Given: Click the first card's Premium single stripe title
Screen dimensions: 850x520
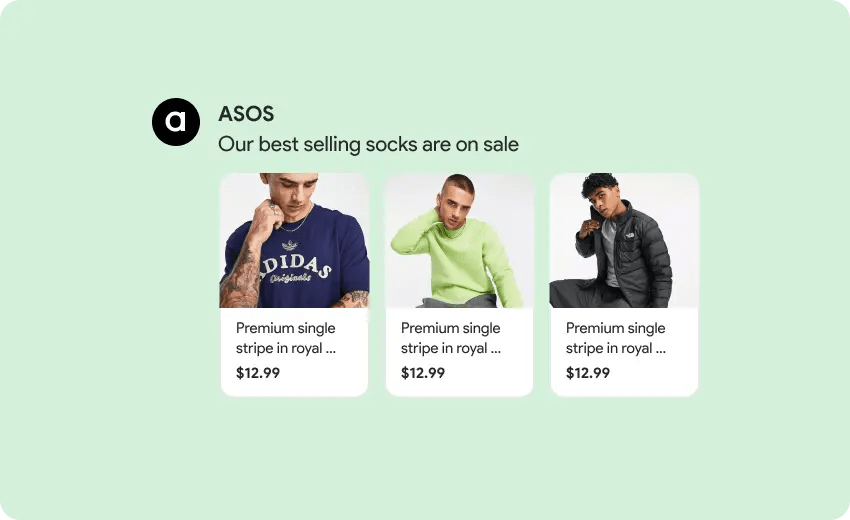Looking at the screenshot, I should pos(286,338).
